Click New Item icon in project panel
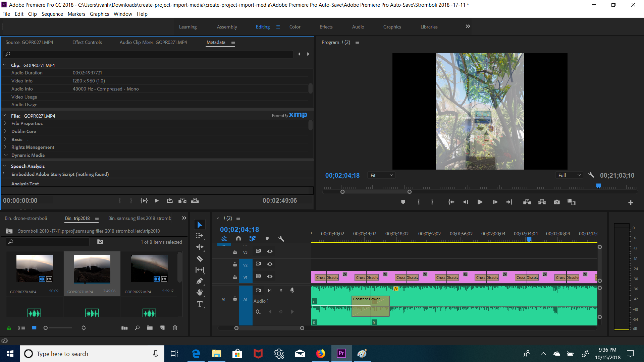 coord(162,328)
